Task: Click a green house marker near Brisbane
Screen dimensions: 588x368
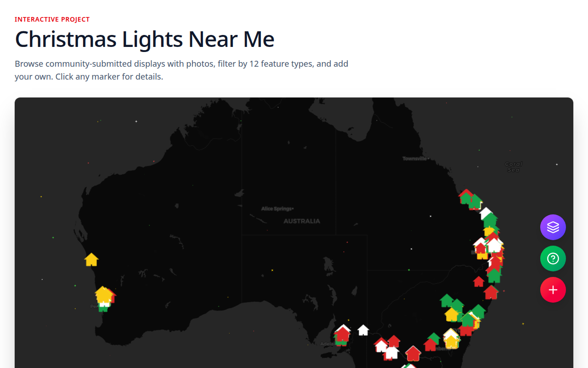Action: (x=490, y=220)
